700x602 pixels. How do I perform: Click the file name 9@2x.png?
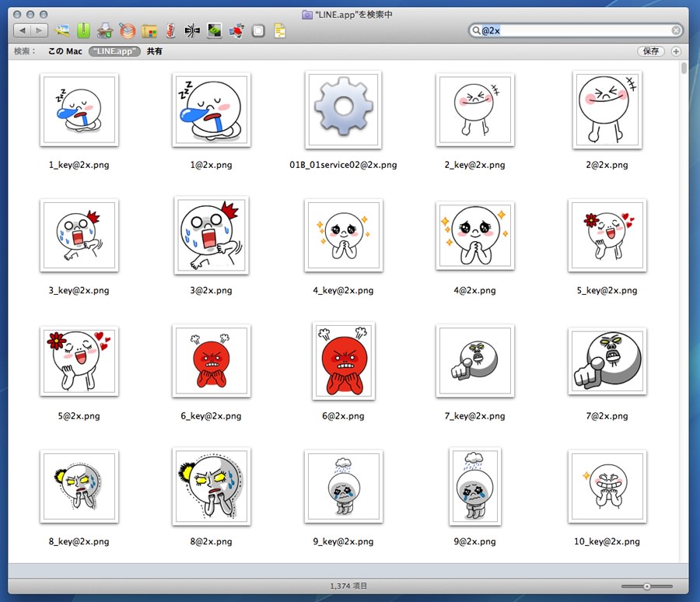click(x=475, y=541)
